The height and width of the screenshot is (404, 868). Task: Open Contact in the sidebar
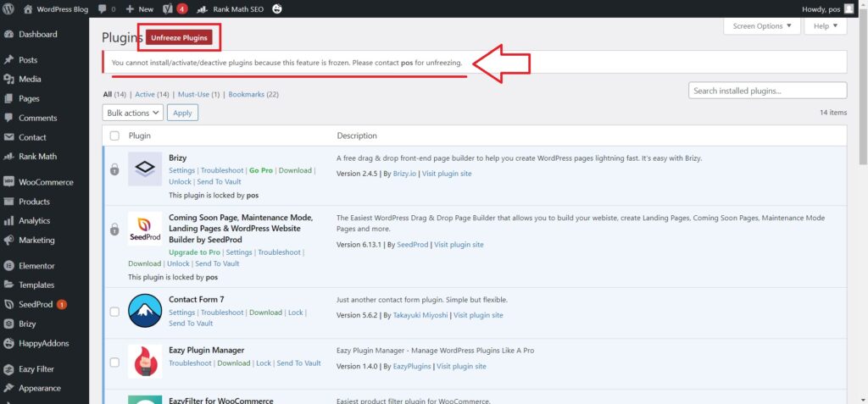point(32,137)
